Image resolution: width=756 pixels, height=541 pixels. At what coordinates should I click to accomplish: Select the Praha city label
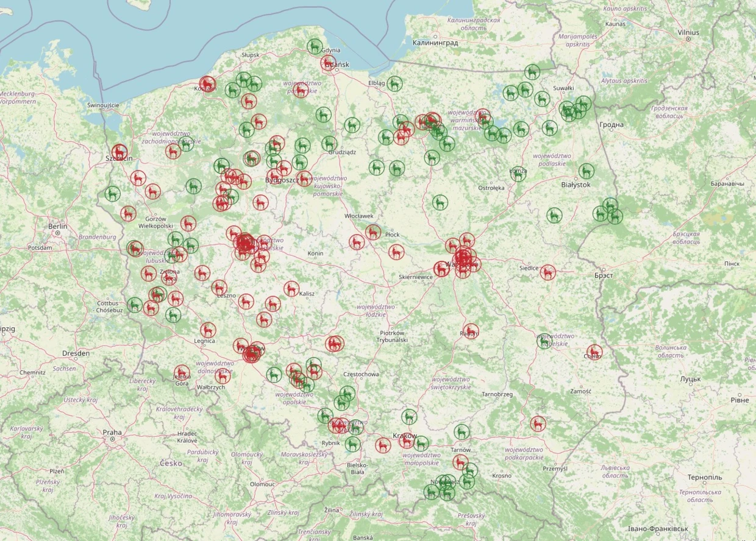click(112, 433)
